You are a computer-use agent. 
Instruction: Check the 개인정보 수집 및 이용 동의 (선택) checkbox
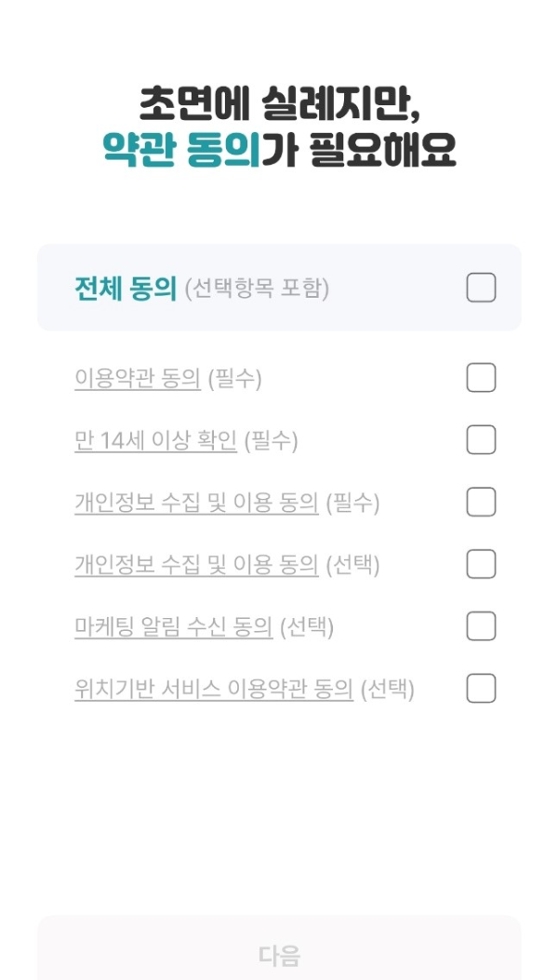click(x=481, y=564)
